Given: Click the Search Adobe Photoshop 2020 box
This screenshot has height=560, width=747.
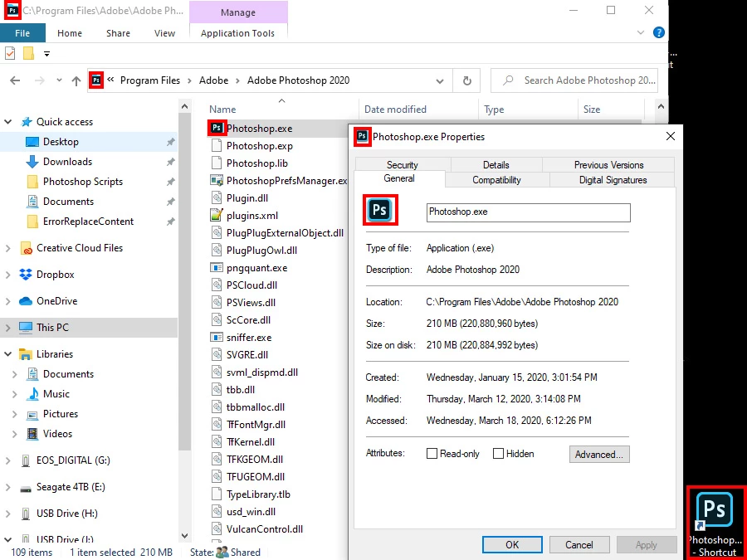Looking at the screenshot, I should click(x=575, y=80).
